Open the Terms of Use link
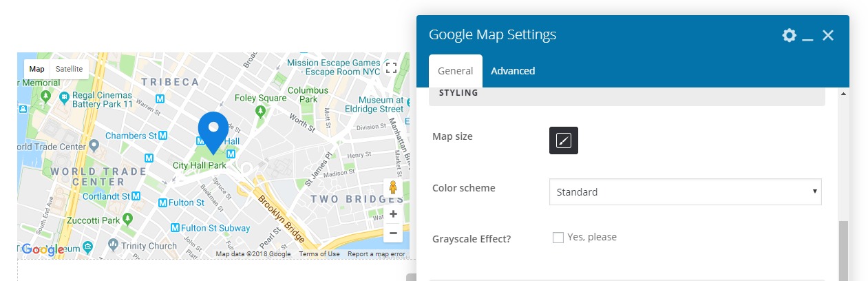This screenshot has height=281, width=868. 319,254
